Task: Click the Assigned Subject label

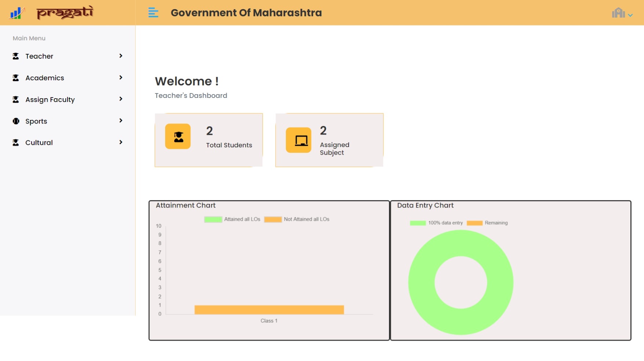Action: point(335,149)
